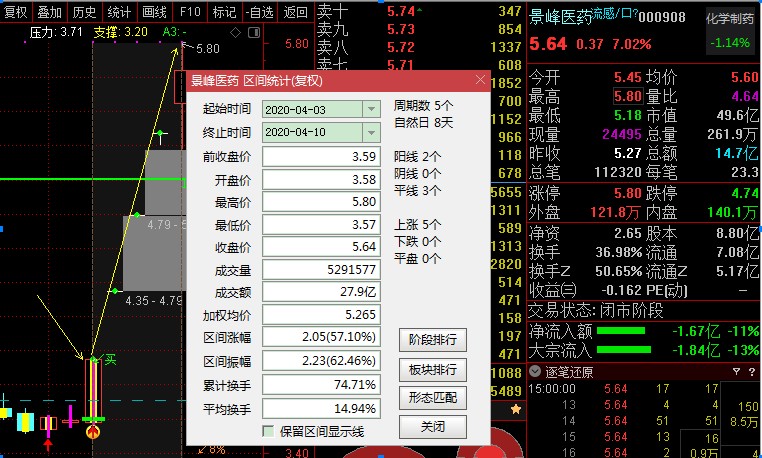Click the 大宗流入 green bar

point(623,349)
